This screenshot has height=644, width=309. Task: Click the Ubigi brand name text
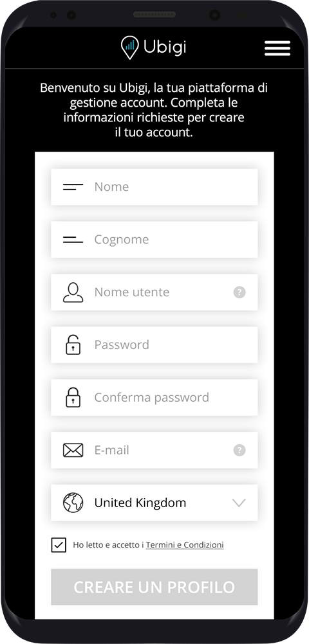point(165,47)
